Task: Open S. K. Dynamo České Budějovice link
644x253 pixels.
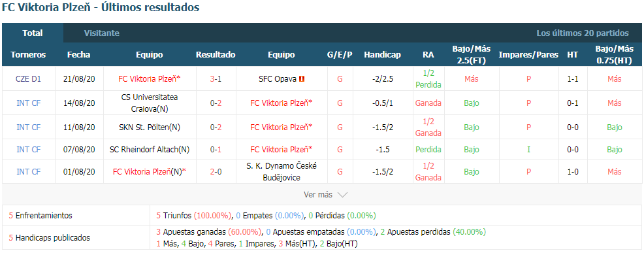Action: pos(282,172)
